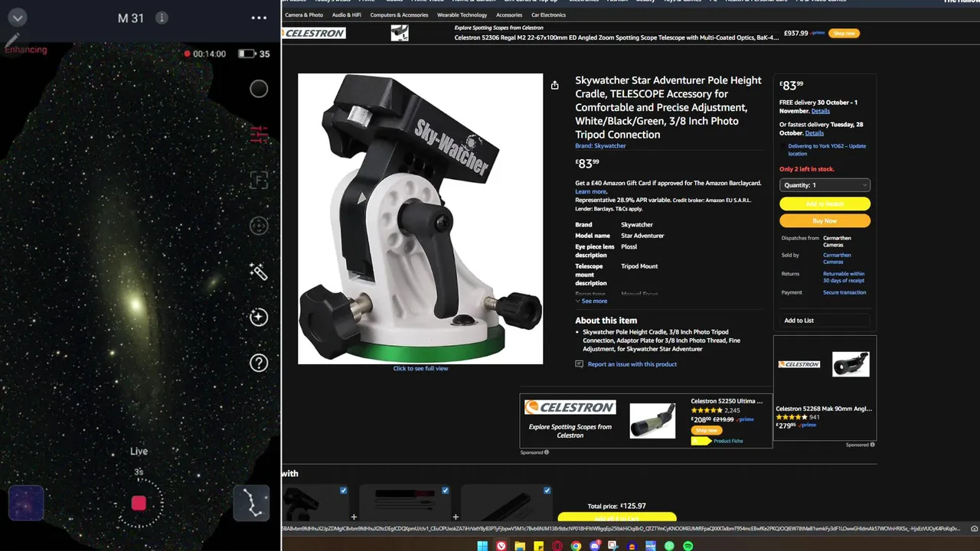The width and height of the screenshot is (980, 551).
Task: Select the magic wand enhance icon
Action: [x=259, y=272]
